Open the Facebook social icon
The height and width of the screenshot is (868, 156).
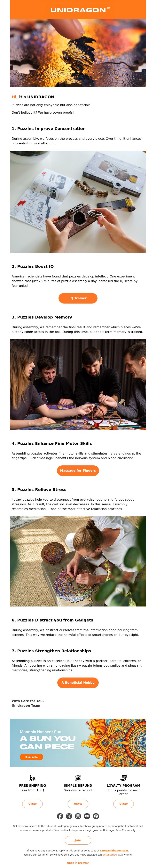click(x=60, y=816)
